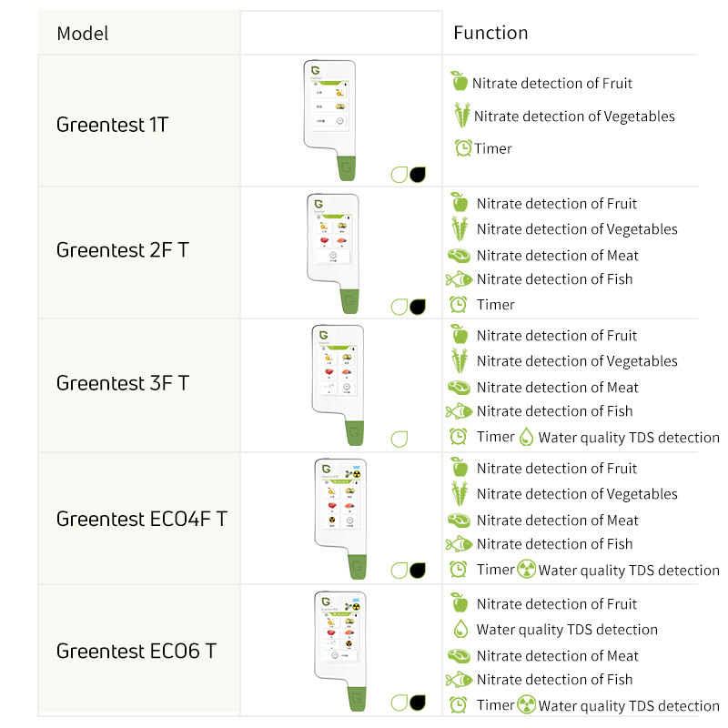This screenshot has height=728, width=728.
Task: Click the meat icon in the Greentest 2F T row
Action: coord(460,256)
